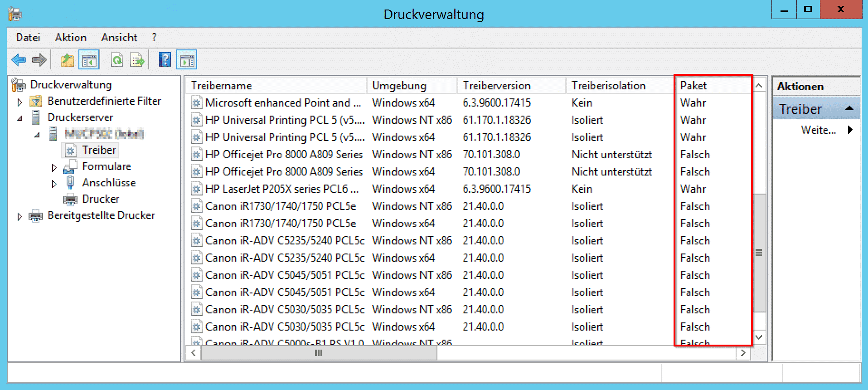868x390 pixels.
Task: Select HP Universal Printing PCL 5 Windows NT x86 row
Action: tap(469, 120)
